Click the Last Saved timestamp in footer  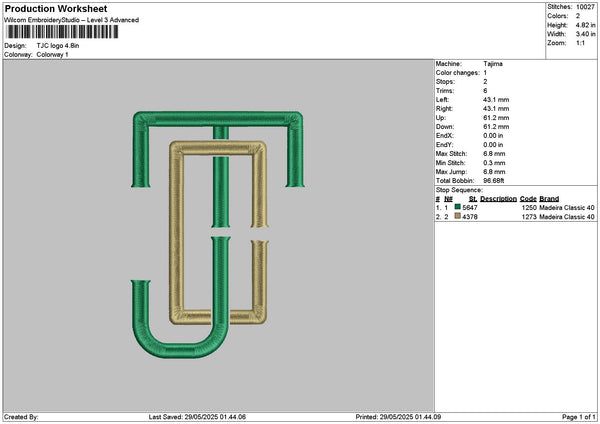coord(197,417)
